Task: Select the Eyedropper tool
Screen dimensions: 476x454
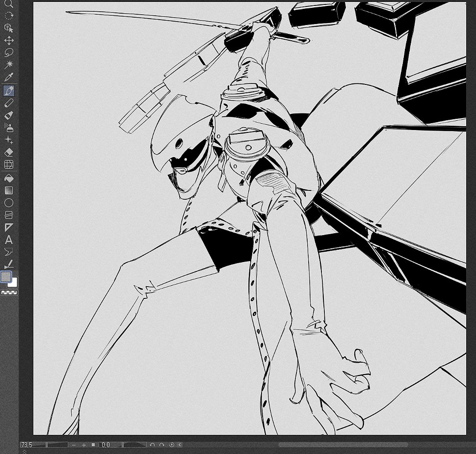Action: (x=9, y=77)
